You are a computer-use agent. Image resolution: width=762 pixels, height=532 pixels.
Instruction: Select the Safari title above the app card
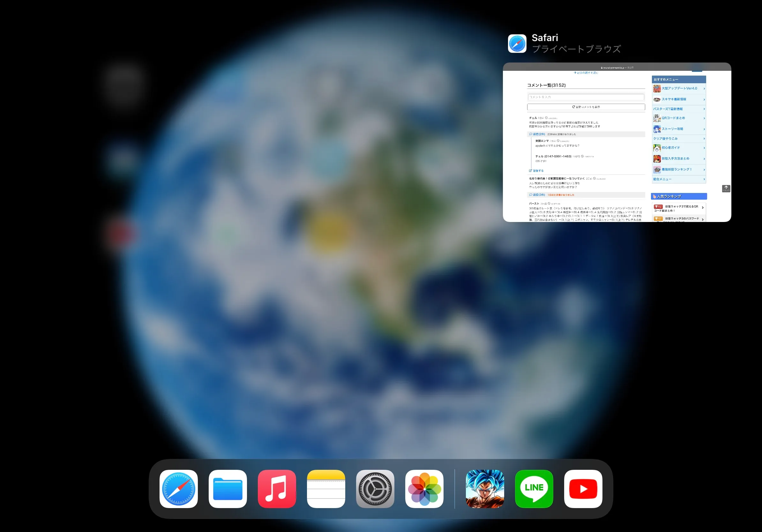545,38
